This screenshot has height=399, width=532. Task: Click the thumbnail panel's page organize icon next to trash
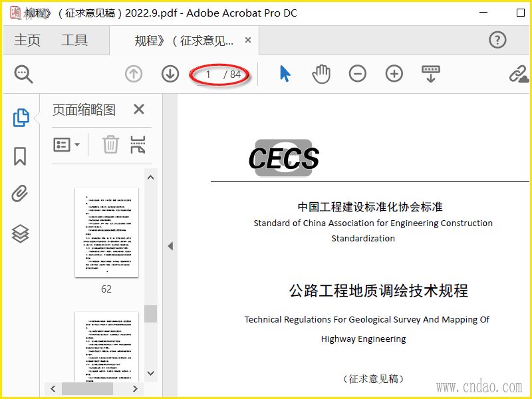click(138, 144)
